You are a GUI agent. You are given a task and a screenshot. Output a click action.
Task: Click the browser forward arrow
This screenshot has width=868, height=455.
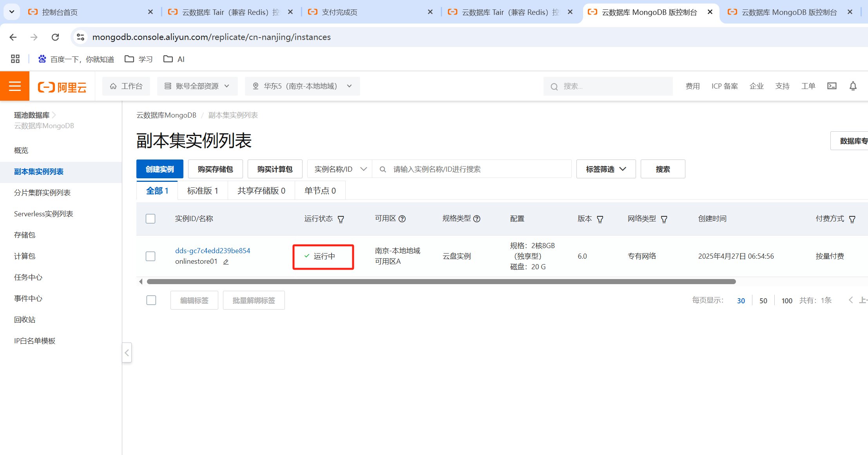tap(34, 37)
